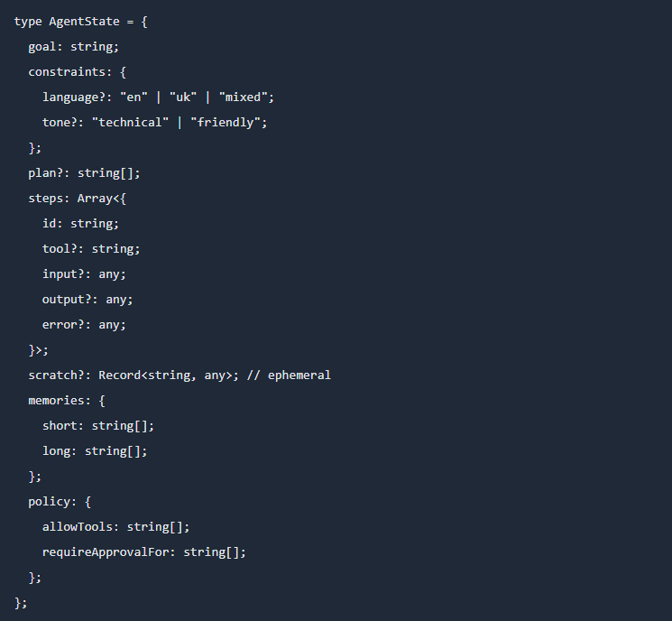Click the tool?: string line
This screenshot has width=672, height=621.
[91, 248]
